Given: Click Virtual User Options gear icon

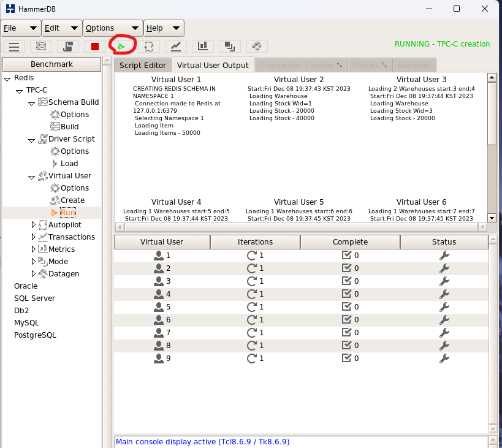Looking at the screenshot, I should tap(55, 188).
